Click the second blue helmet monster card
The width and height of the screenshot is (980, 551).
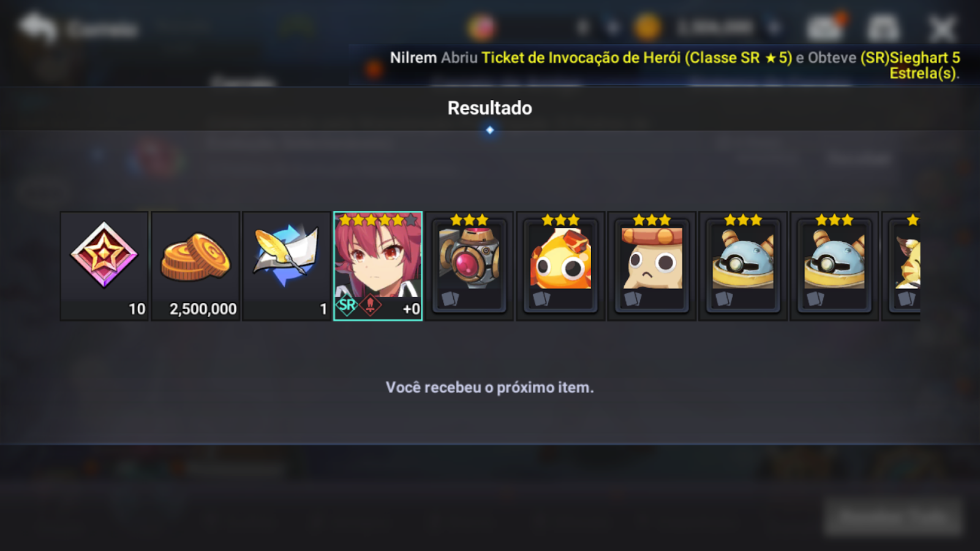[x=834, y=266]
